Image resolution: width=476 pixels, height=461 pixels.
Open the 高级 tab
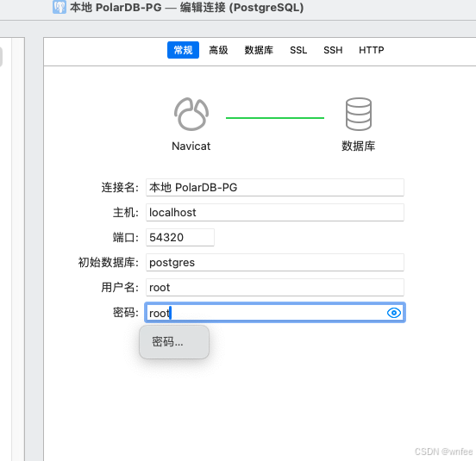218,50
